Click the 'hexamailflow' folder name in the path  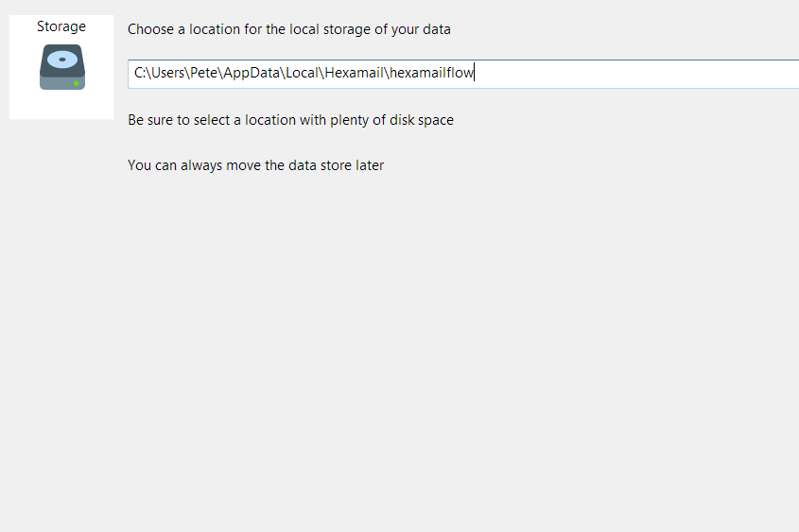[x=431, y=73]
